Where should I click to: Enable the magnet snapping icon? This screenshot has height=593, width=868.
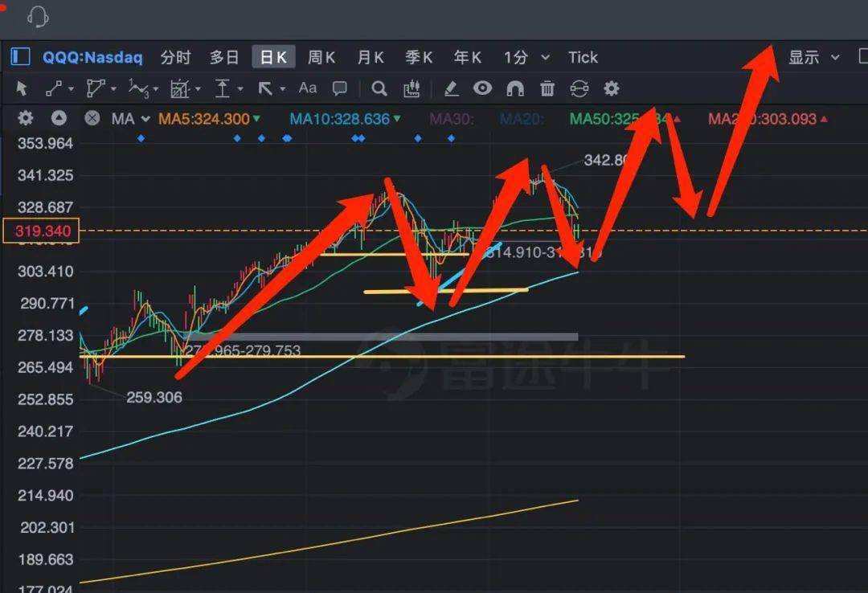[515, 88]
